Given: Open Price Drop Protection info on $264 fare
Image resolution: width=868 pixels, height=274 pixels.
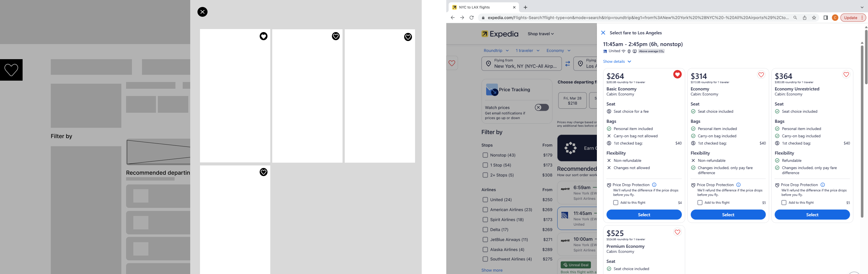Looking at the screenshot, I should [x=654, y=185].
